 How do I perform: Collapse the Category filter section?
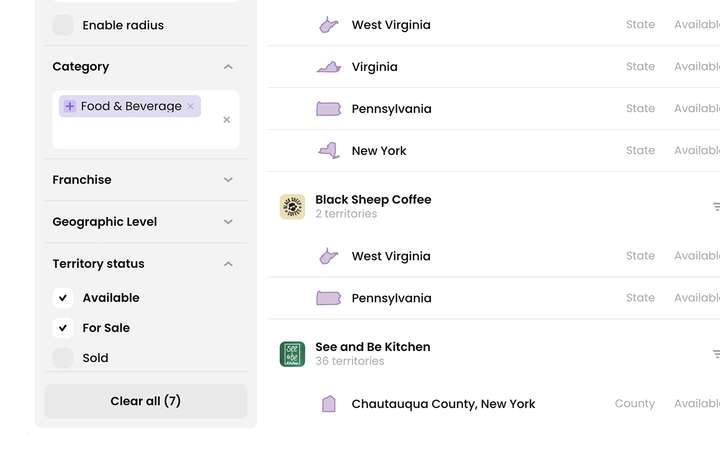[x=228, y=67]
